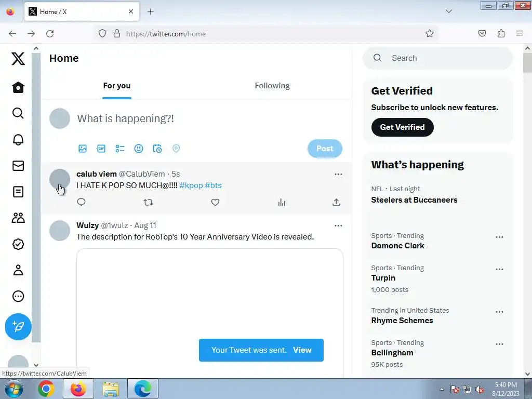Click the Post button
The height and width of the screenshot is (399, 532).
click(325, 149)
